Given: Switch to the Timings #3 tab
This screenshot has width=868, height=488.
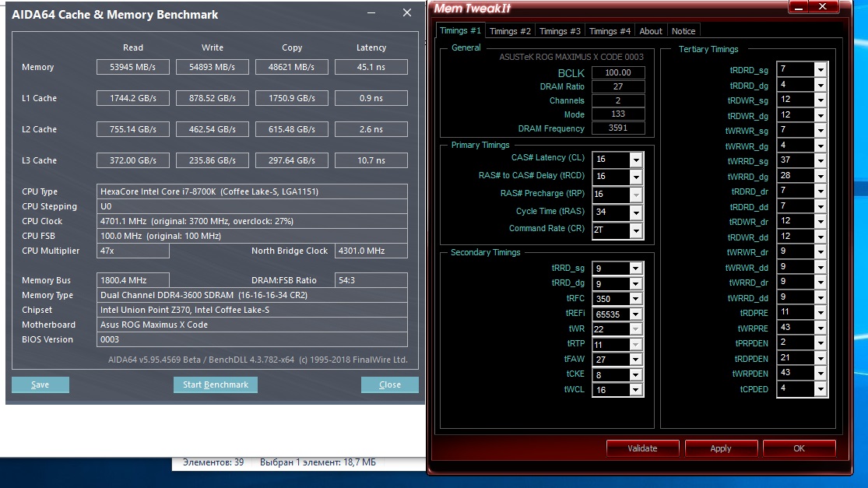Looking at the screenshot, I should click(x=560, y=31).
